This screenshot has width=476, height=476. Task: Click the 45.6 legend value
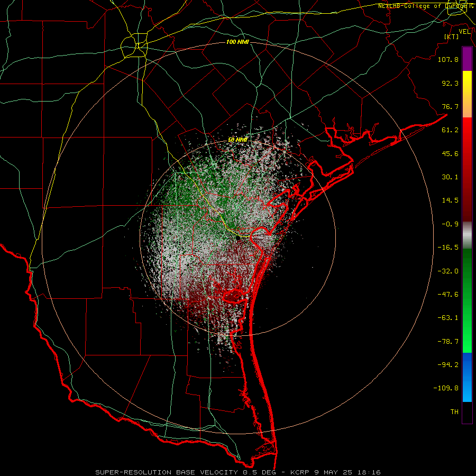pos(450,153)
